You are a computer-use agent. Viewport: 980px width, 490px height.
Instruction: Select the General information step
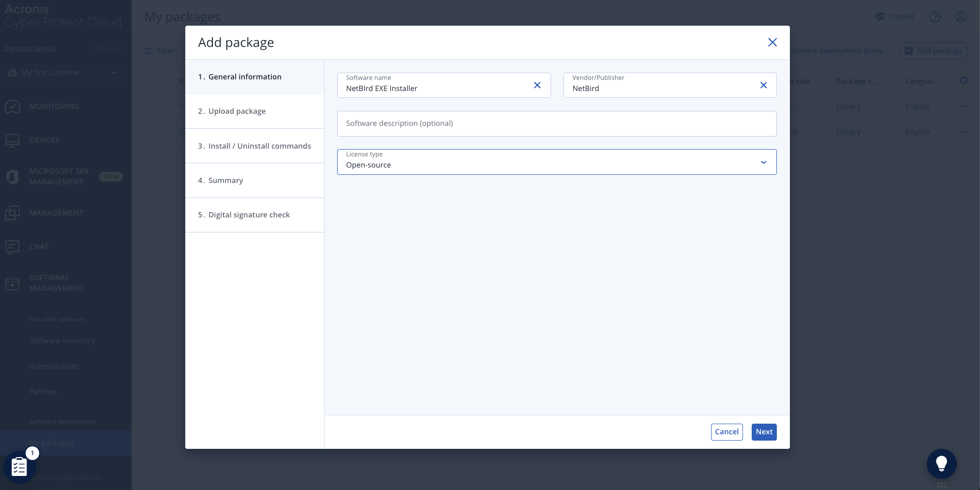pos(245,77)
